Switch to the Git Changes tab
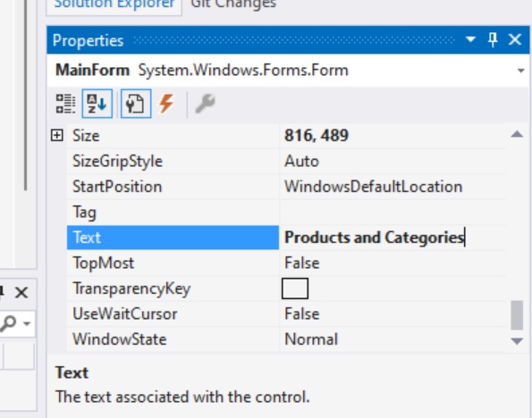Image resolution: width=532 pixels, height=418 pixels. tap(233, 4)
